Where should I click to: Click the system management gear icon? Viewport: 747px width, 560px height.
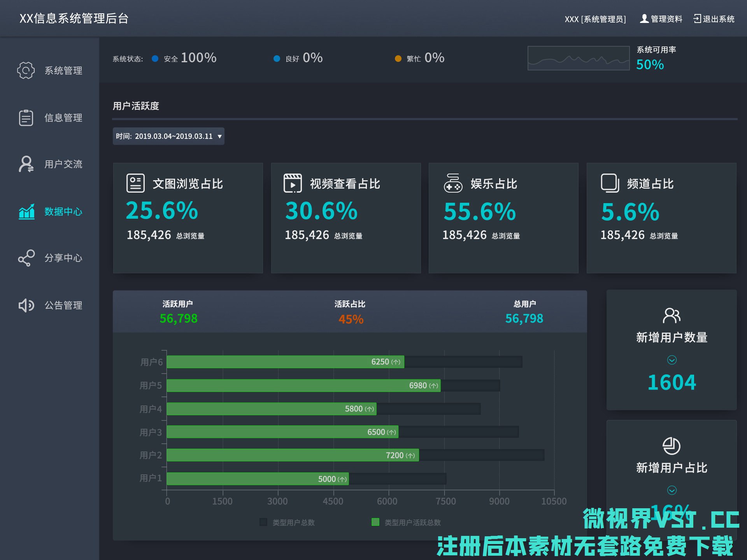[x=26, y=70]
